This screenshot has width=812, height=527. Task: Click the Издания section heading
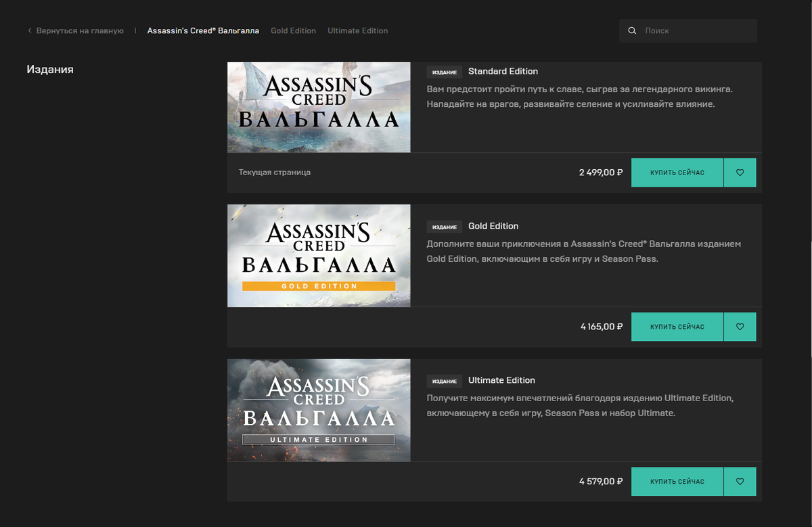50,69
